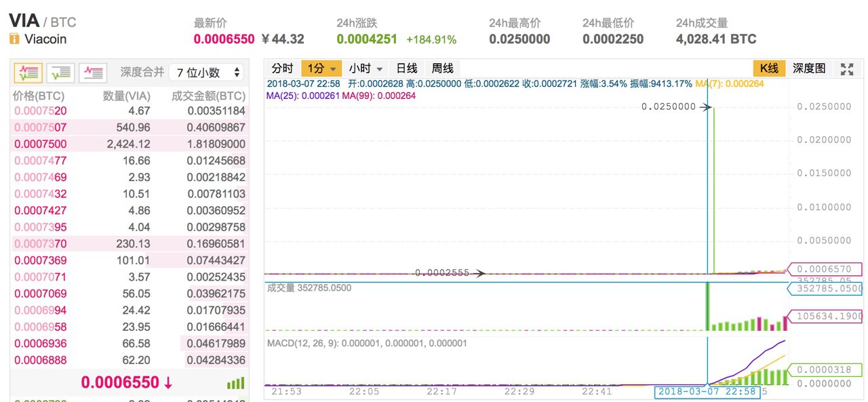Click the 24h low value 0.0002250
The height and width of the screenshot is (402, 868).
(613, 39)
